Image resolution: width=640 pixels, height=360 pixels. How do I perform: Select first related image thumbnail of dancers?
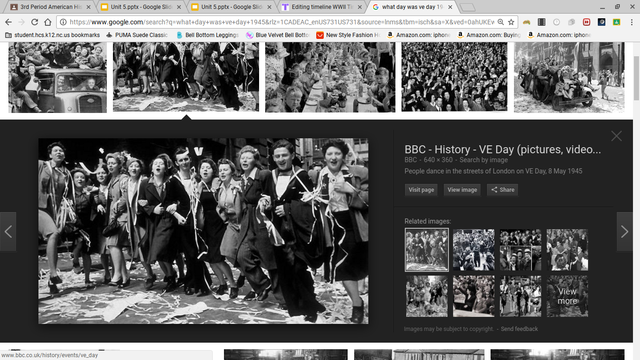pos(427,250)
